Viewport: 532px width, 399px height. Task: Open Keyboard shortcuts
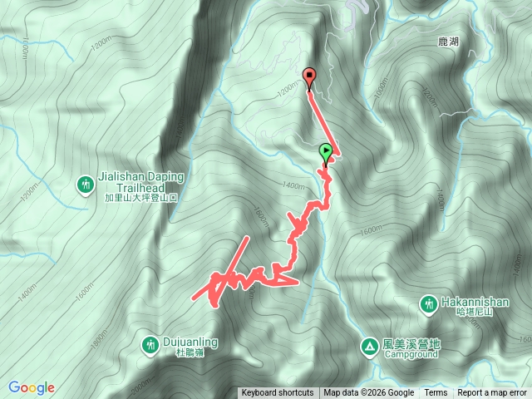[x=277, y=393]
